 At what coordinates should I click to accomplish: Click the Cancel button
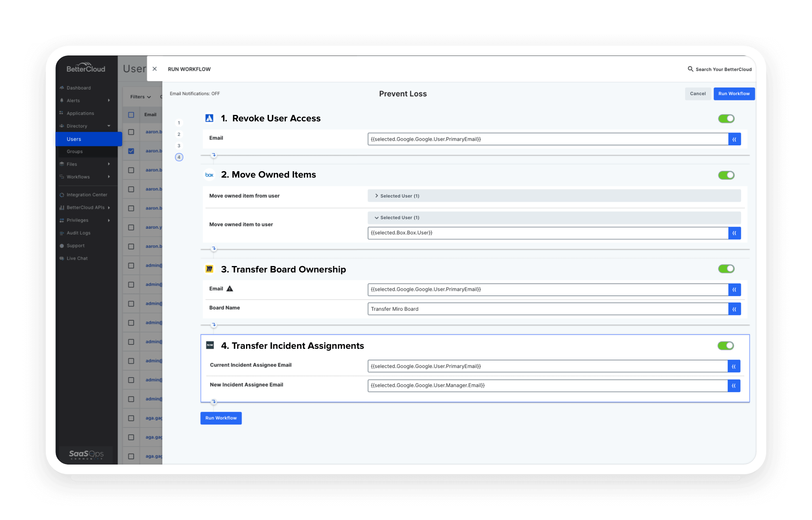pyautogui.click(x=697, y=94)
